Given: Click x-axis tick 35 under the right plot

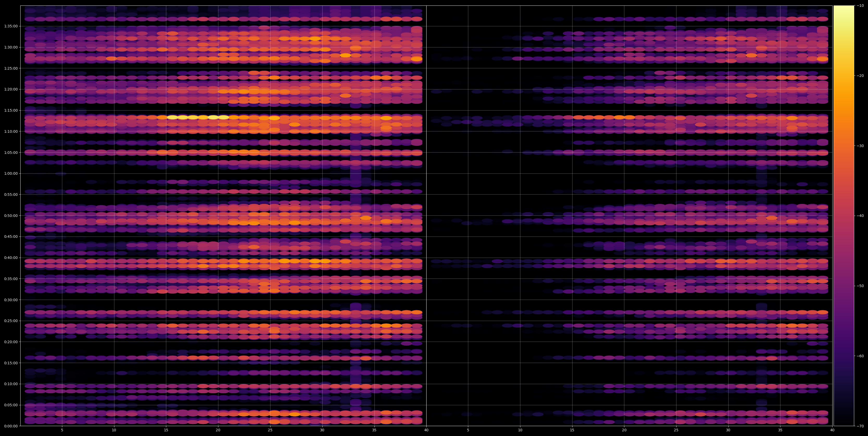Looking at the screenshot, I should pos(780,430).
